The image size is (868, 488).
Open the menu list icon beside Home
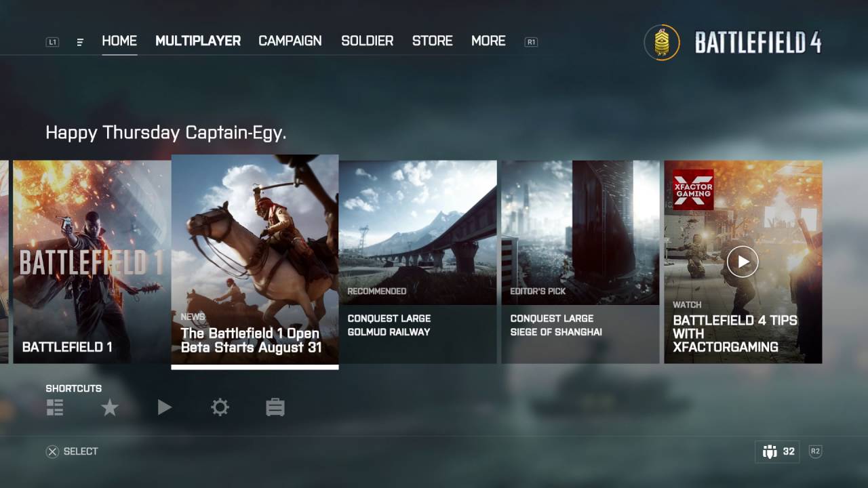80,42
